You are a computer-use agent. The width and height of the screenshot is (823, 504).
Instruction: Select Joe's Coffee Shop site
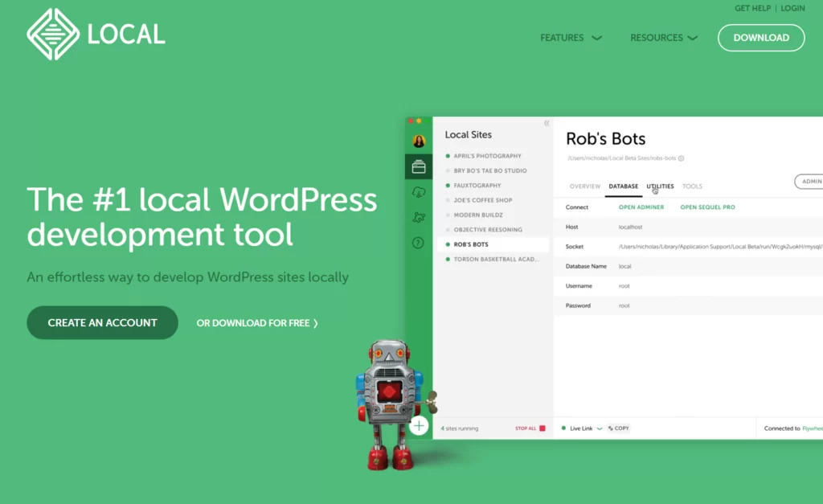[483, 200]
